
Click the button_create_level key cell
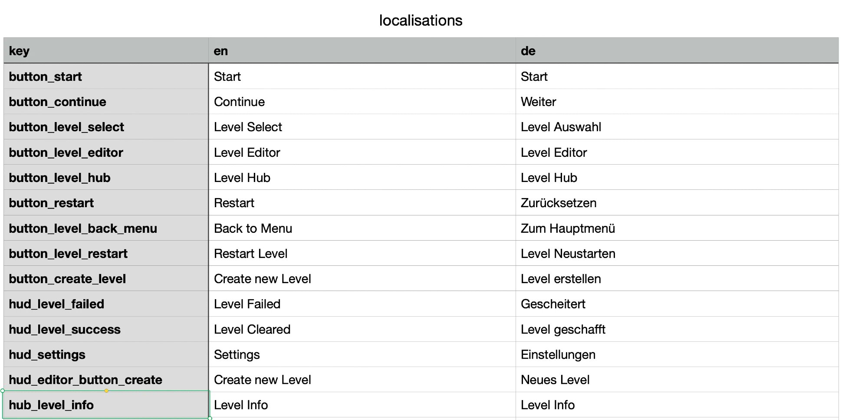point(106,279)
